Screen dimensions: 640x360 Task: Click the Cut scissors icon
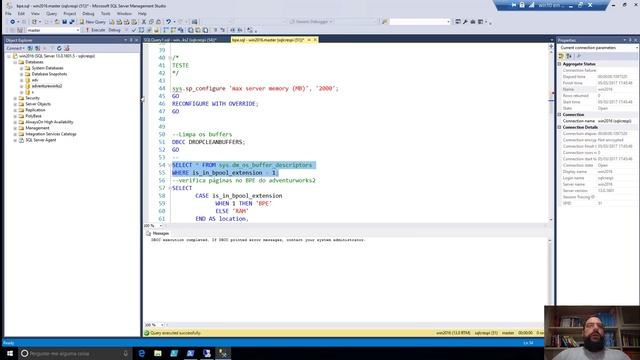click(144, 22)
